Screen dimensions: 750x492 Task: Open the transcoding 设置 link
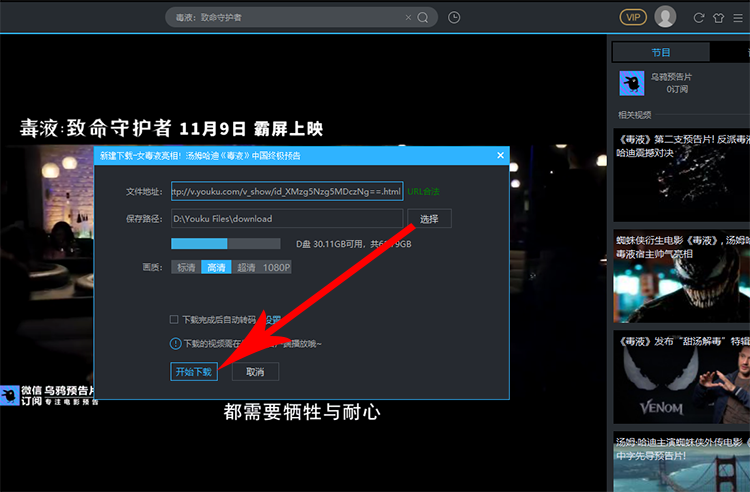(x=273, y=319)
